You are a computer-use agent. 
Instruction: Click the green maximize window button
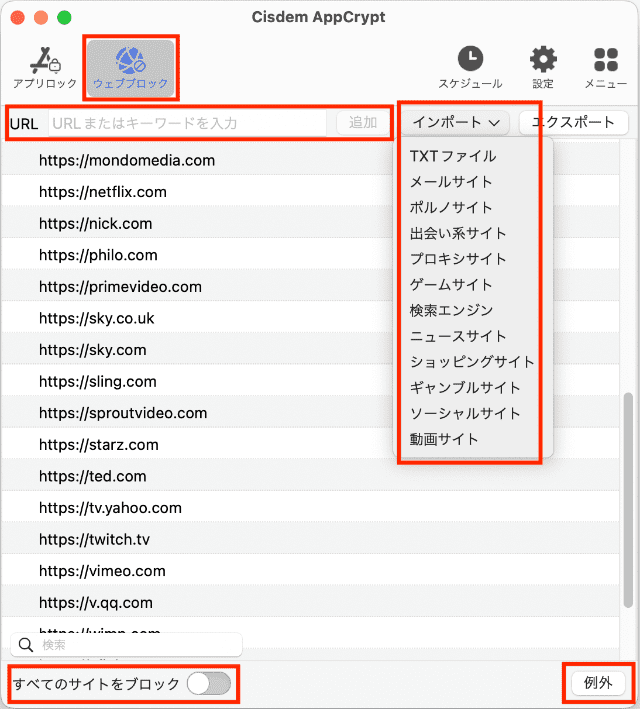coord(64,18)
